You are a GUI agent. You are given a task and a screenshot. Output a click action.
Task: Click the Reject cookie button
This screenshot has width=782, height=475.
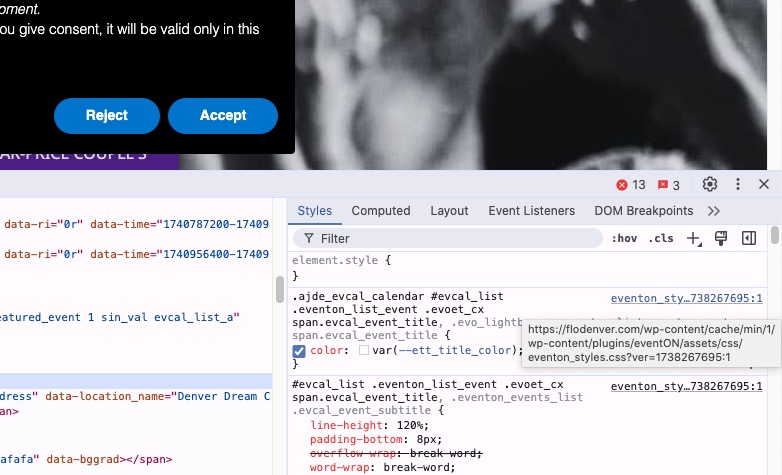tap(107, 116)
